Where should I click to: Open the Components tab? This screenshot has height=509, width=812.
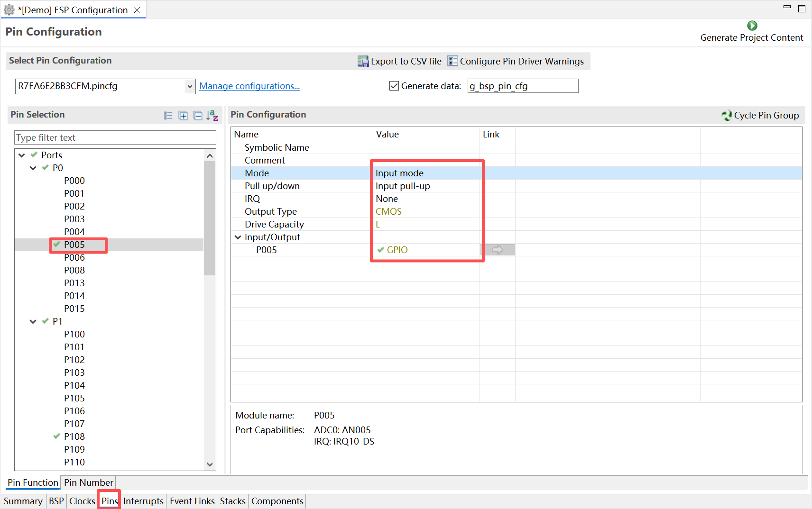click(x=277, y=501)
